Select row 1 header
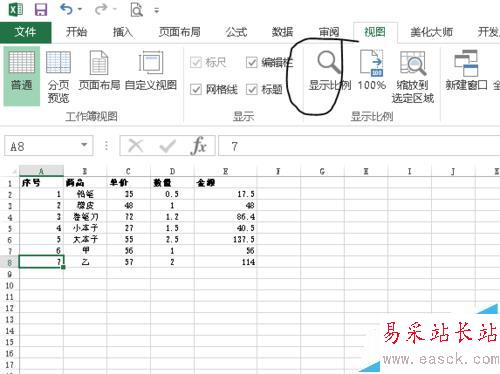Viewport: 500px width, 374px height. point(10,183)
